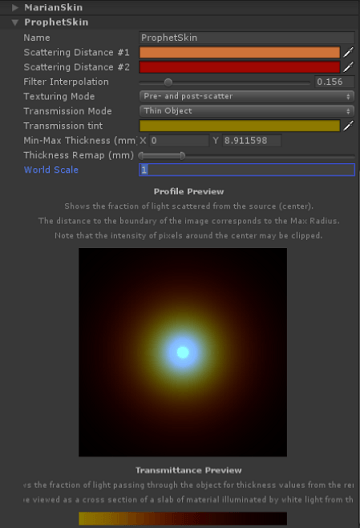Open the Texturing Mode dropdown
Screen dimensions: 360x528
pyautogui.click(x=247, y=96)
